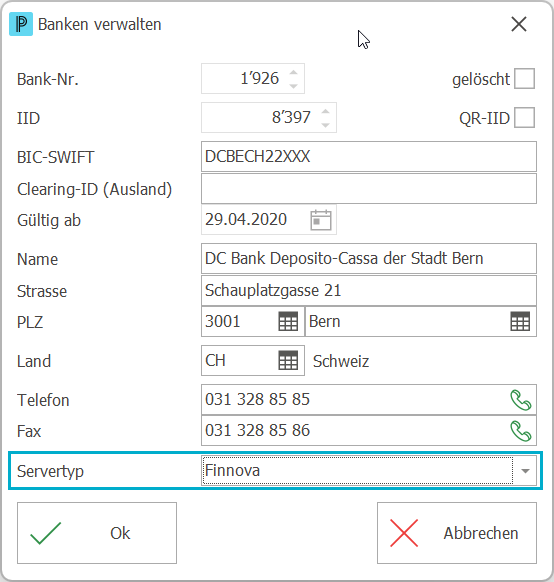The width and height of the screenshot is (554, 582).
Task: Click the Bank-Nr. value 1'926
Action: (259, 78)
